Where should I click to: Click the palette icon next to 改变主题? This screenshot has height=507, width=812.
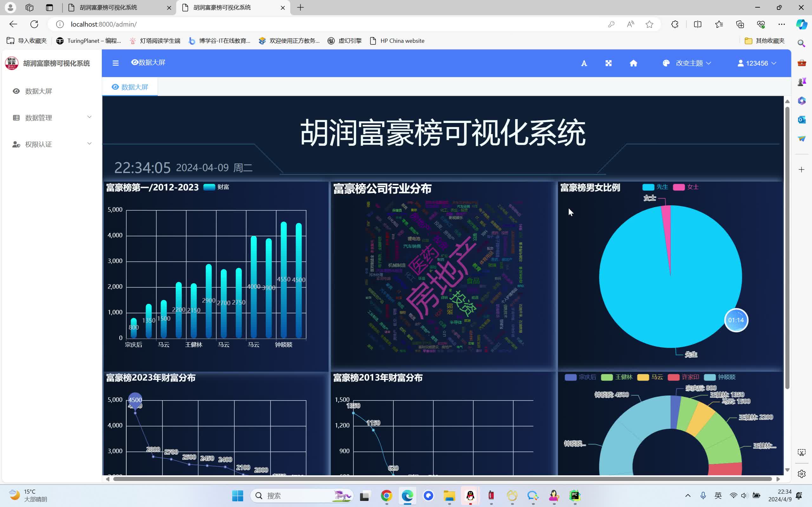(665, 63)
